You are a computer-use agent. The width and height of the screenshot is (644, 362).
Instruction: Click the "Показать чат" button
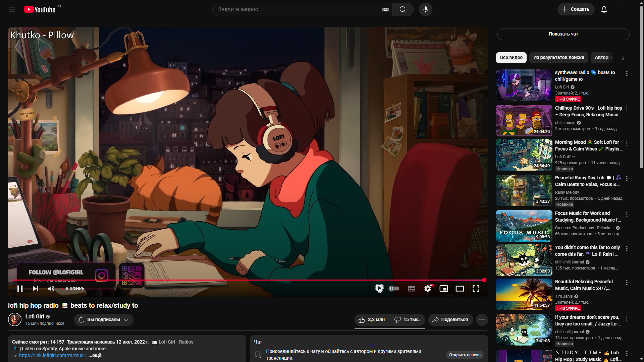tap(563, 34)
